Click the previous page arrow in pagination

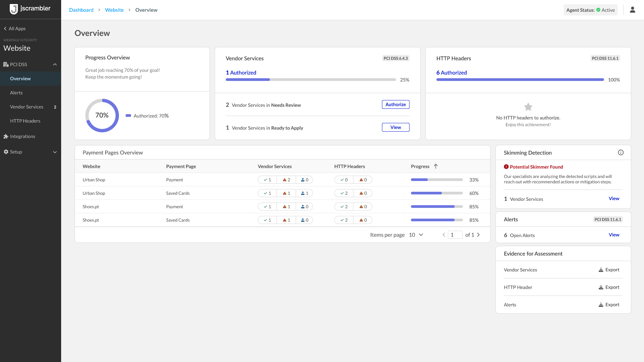click(444, 235)
